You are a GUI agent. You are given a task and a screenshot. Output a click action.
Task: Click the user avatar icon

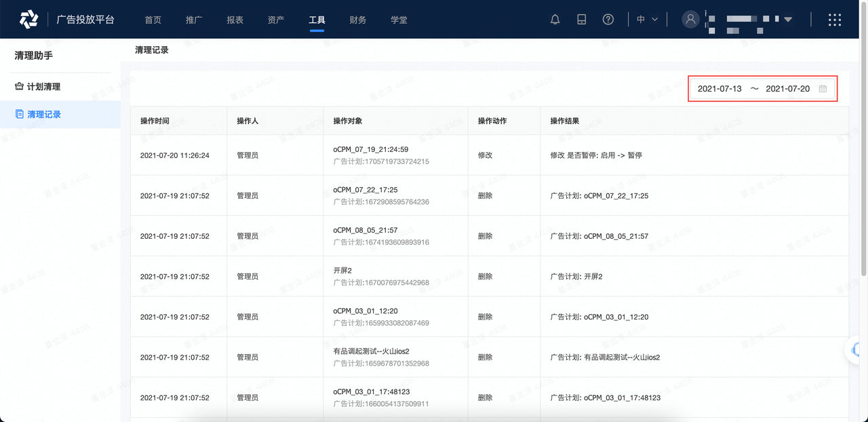tap(690, 19)
